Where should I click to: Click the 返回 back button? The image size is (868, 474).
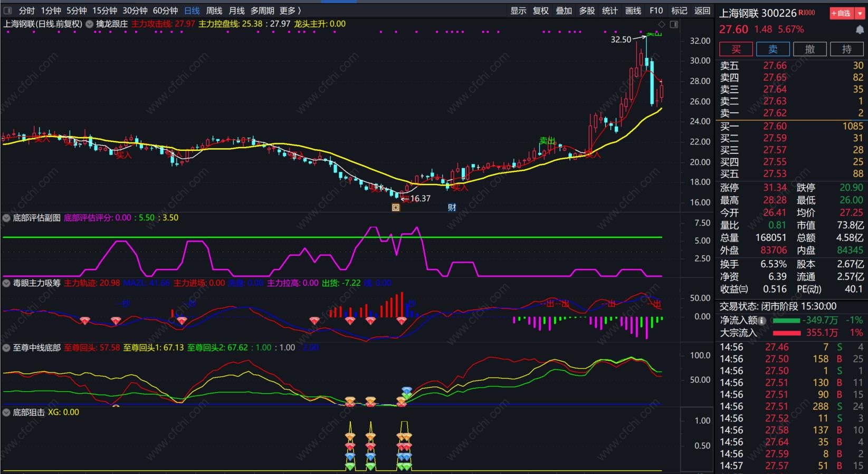coord(702,11)
